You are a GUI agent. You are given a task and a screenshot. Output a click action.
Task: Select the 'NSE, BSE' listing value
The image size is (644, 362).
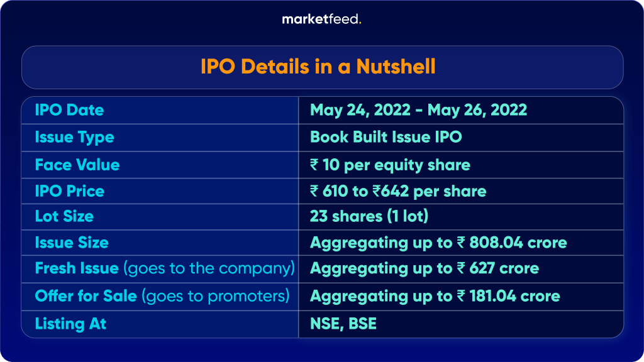tap(343, 324)
